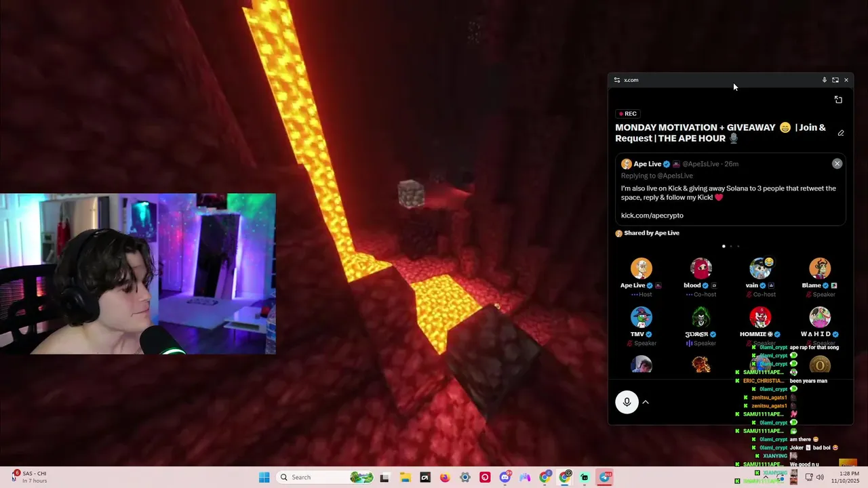Edit the Space title with pencil icon
This screenshot has width=868, height=488.
(x=841, y=133)
